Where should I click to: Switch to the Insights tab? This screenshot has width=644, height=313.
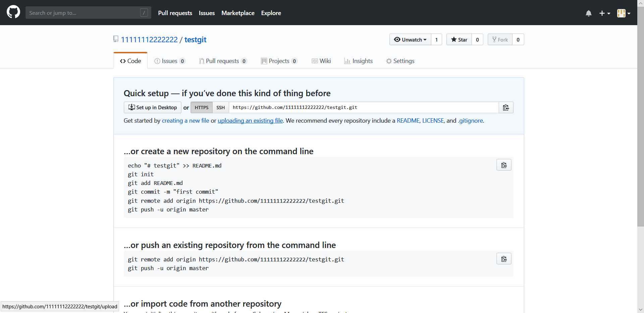pos(359,61)
